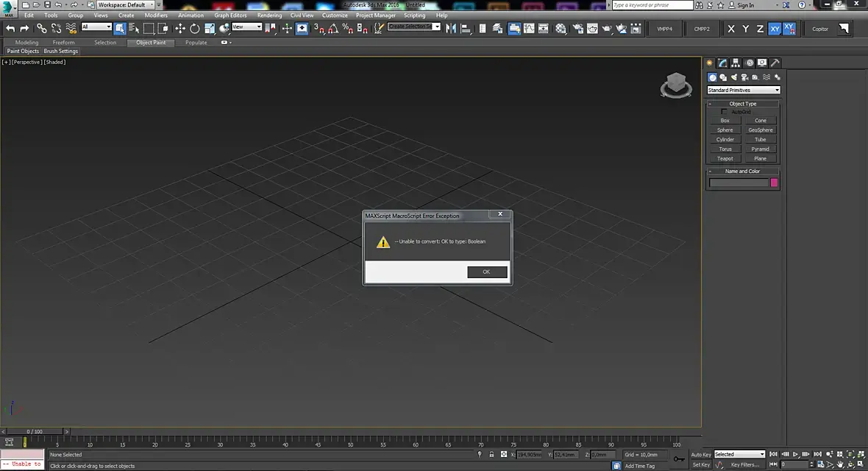This screenshot has height=471, width=868.
Task: Enable the AutoGrid checkbox
Action: coord(725,112)
